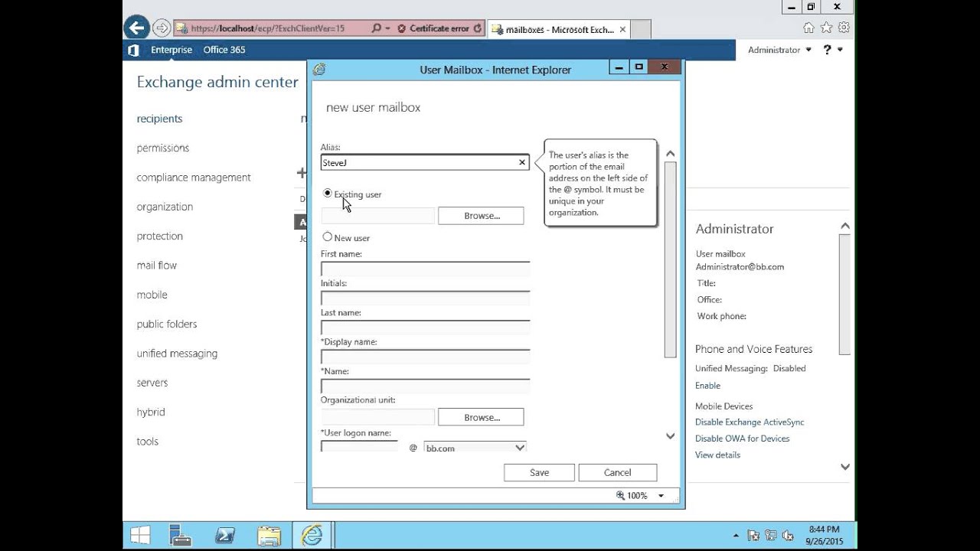Click Browse for Organizational unit

click(x=481, y=417)
